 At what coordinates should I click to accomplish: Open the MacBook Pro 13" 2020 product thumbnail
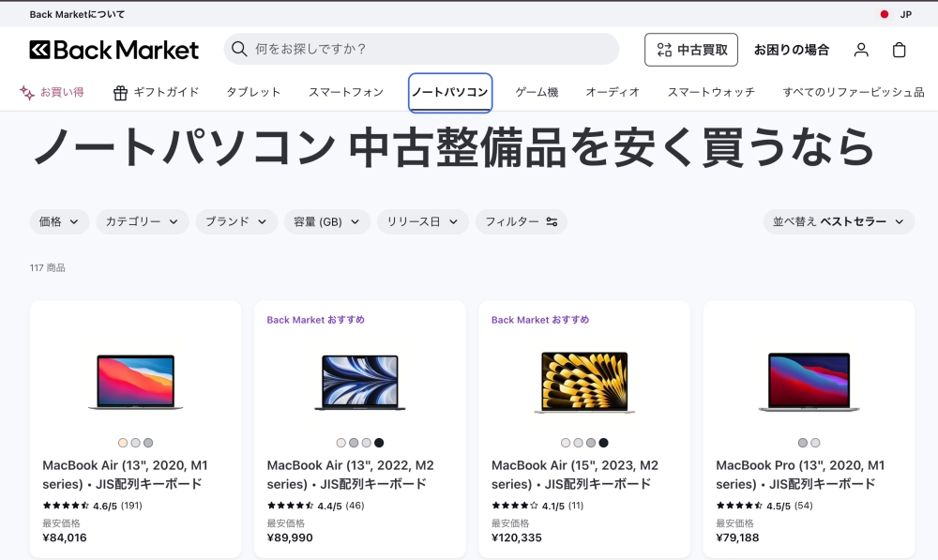point(809,382)
